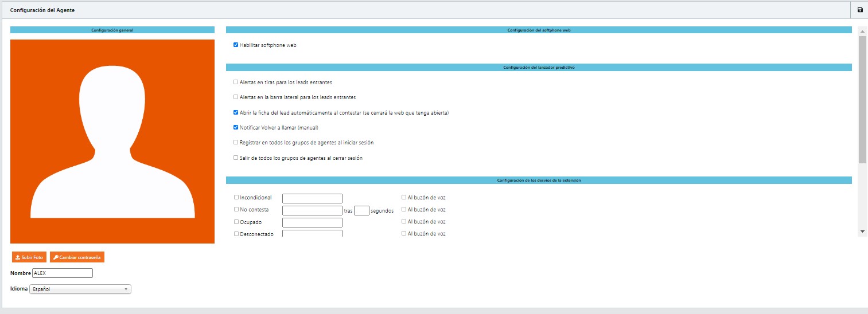Click the Subir Foto upload button

coord(29,257)
